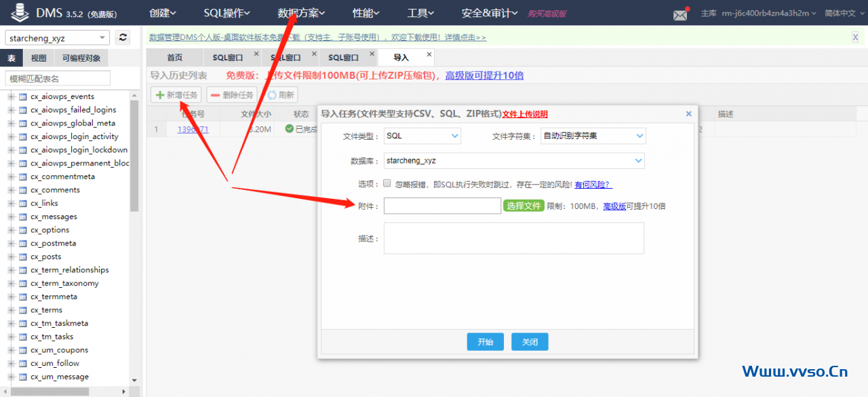Viewport: 868px width, 397px height.
Task: Expand the cx_options table node
Action: pyautogui.click(x=11, y=230)
